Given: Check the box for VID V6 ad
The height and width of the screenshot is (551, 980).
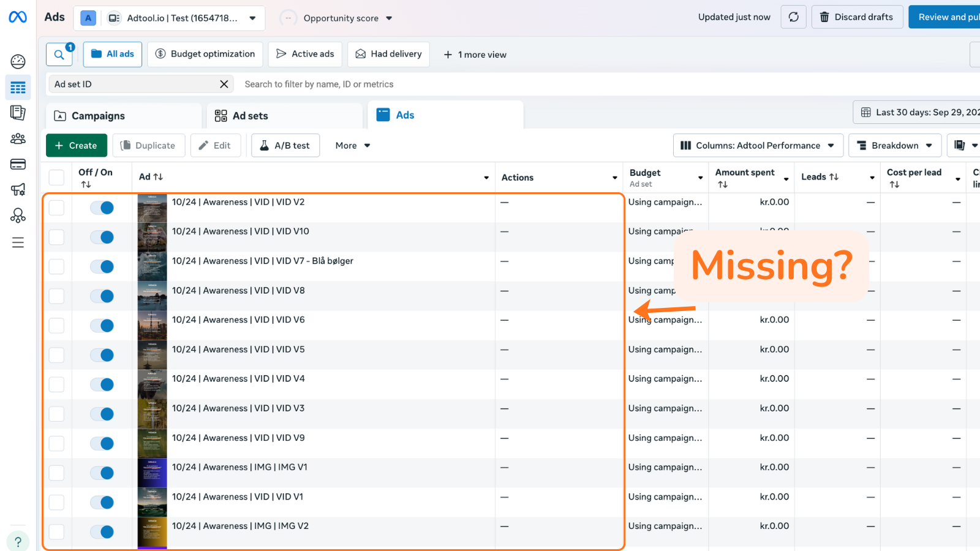Looking at the screenshot, I should [x=56, y=326].
